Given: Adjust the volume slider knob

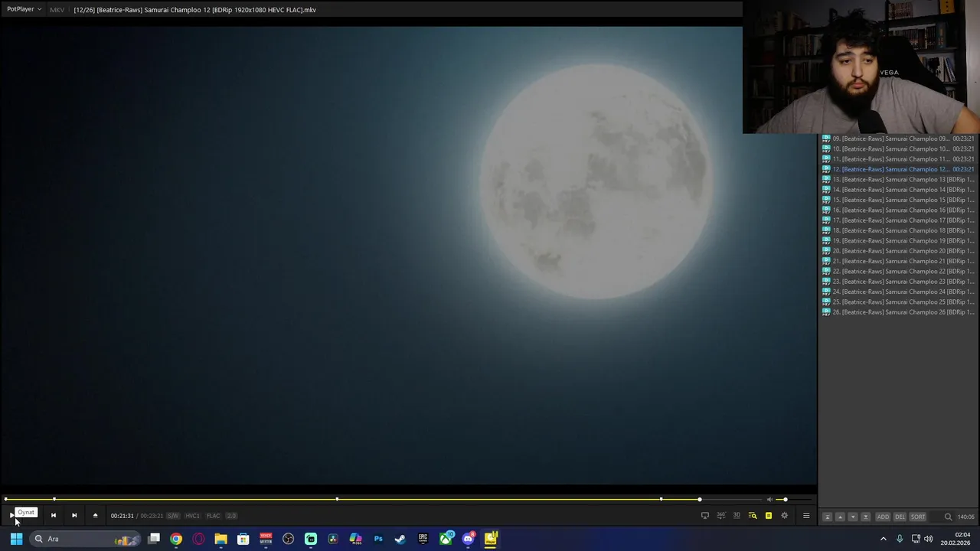Looking at the screenshot, I should 786,500.
